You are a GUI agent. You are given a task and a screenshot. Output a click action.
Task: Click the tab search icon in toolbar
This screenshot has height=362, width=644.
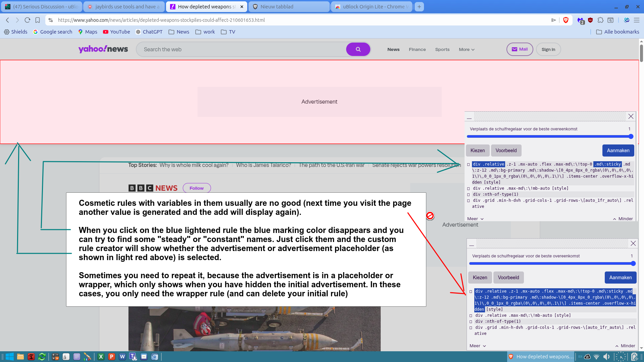tap(611, 20)
